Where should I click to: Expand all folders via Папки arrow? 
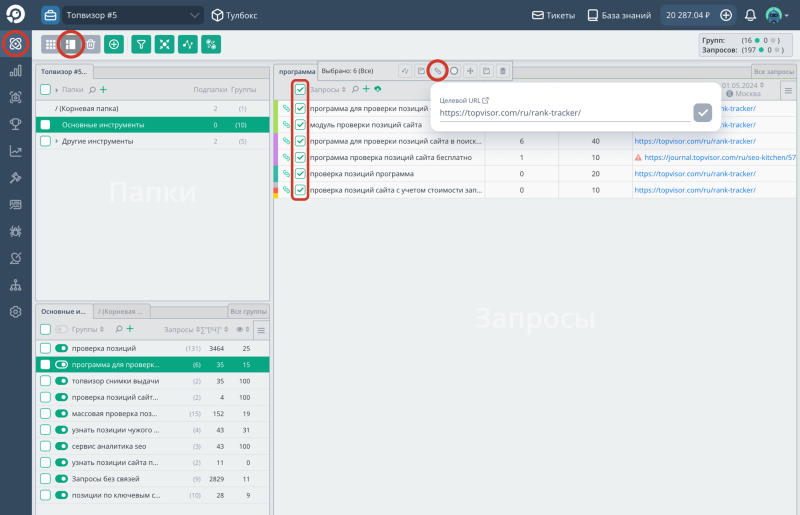point(57,90)
